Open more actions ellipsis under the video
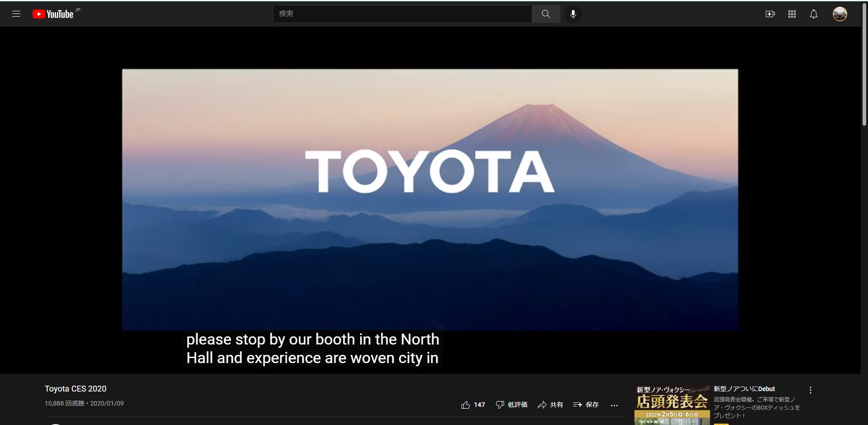868x425 pixels. point(614,405)
